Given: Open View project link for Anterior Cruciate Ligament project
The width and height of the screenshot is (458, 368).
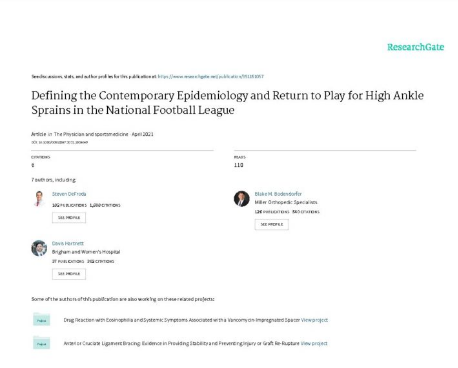Looking at the screenshot, I should [314, 343].
